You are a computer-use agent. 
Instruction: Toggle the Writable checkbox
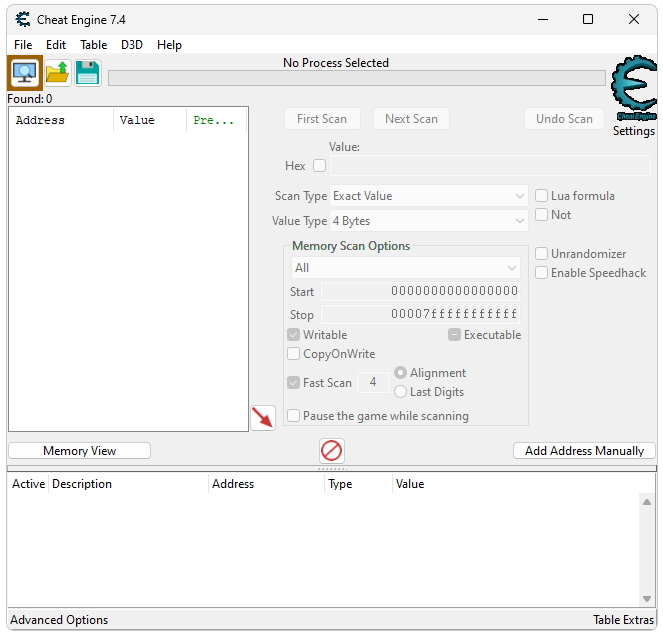point(293,334)
